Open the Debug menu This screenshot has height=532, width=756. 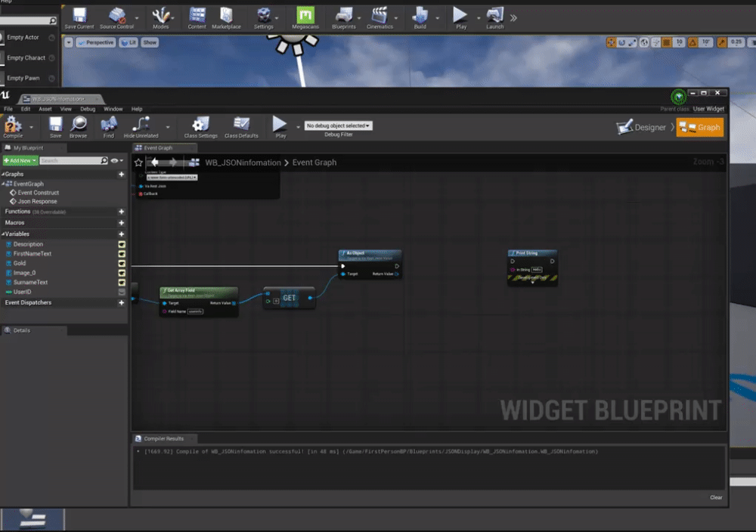pyautogui.click(x=88, y=109)
